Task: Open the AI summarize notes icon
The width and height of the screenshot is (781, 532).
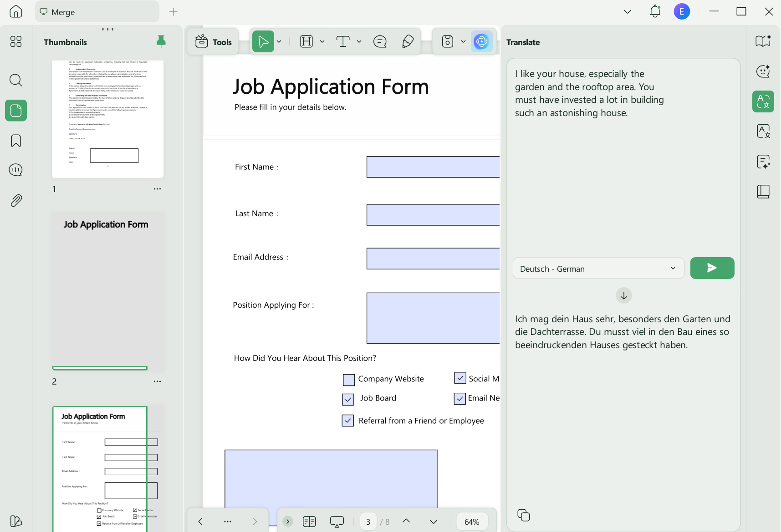Action: [763, 162]
